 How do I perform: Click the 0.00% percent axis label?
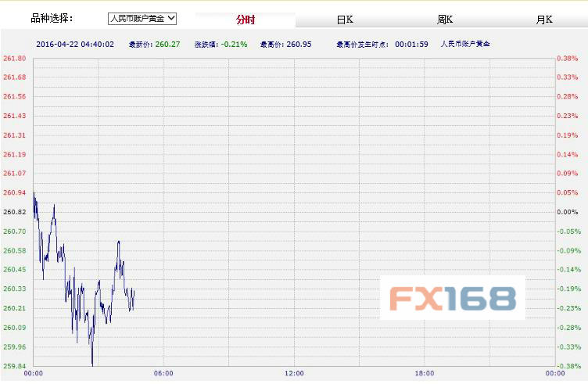[567, 212]
